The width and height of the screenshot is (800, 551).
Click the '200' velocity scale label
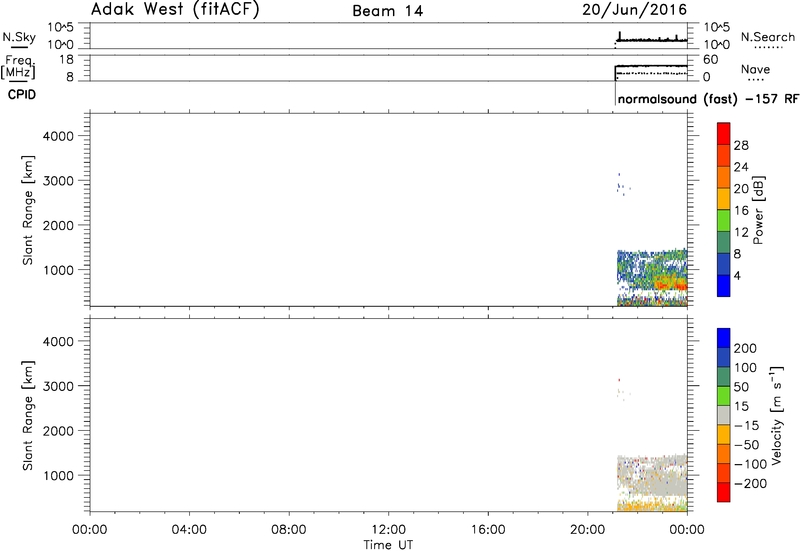tap(745, 348)
